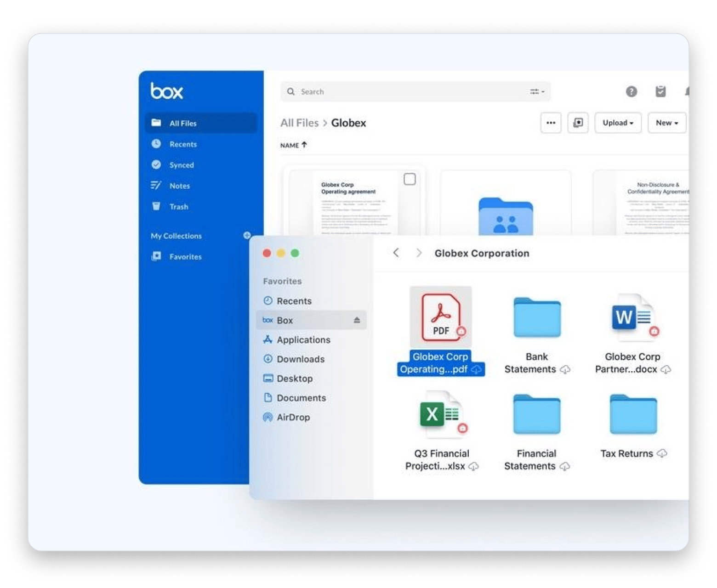Screen dimensions: 717x588
Task: Click All Files breadcrumb link
Action: coord(300,123)
